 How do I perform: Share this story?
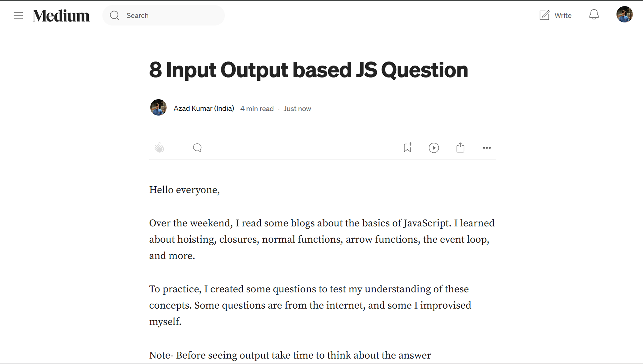coord(460,148)
